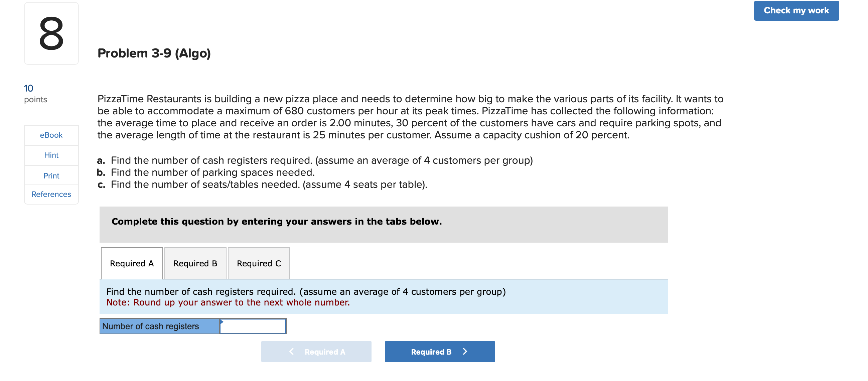This screenshot has width=868, height=381.
Task: Click the right chevron on Required B button
Action: 465,352
